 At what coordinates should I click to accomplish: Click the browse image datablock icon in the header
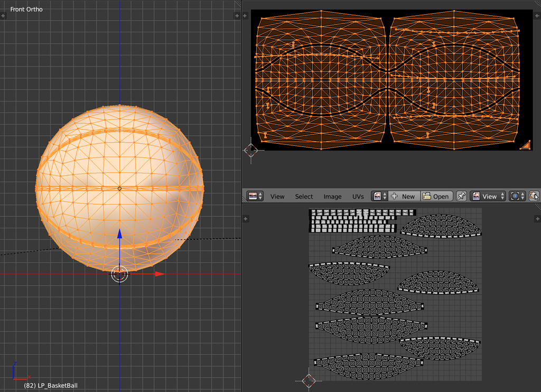click(378, 196)
